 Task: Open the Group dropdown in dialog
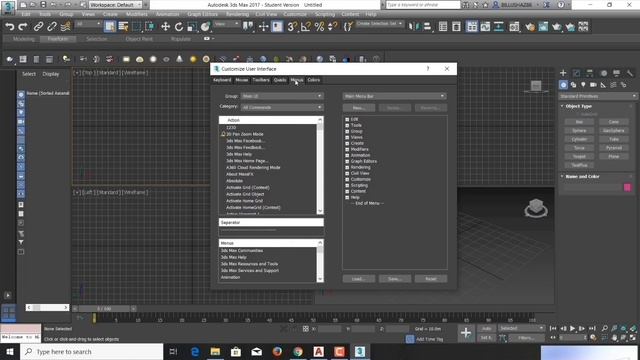click(x=282, y=96)
